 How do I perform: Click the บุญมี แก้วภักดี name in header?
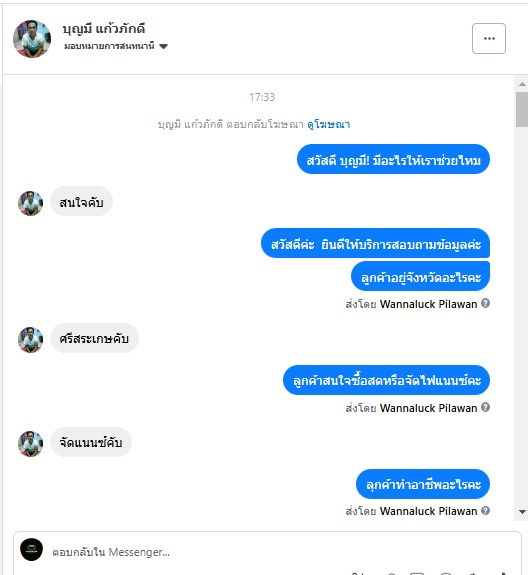[x=104, y=29]
